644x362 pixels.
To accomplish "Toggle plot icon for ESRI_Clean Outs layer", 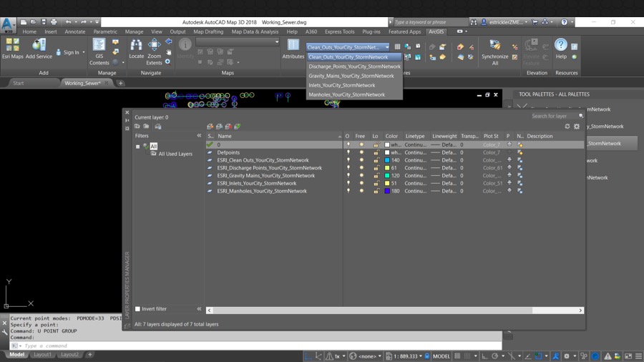I will click(x=509, y=160).
